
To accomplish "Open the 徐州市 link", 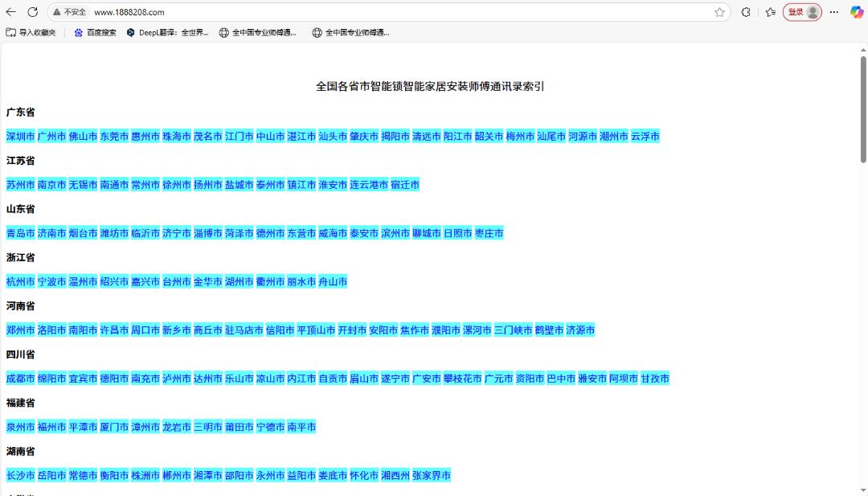I will coord(177,185).
